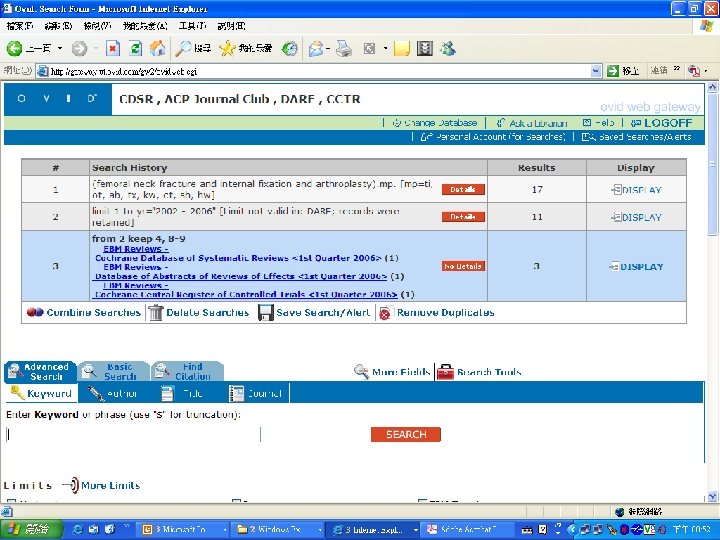Viewport: 720px width, 540px height.
Task: Open the address bar dropdown arrow
Action: pyautogui.click(x=596, y=71)
